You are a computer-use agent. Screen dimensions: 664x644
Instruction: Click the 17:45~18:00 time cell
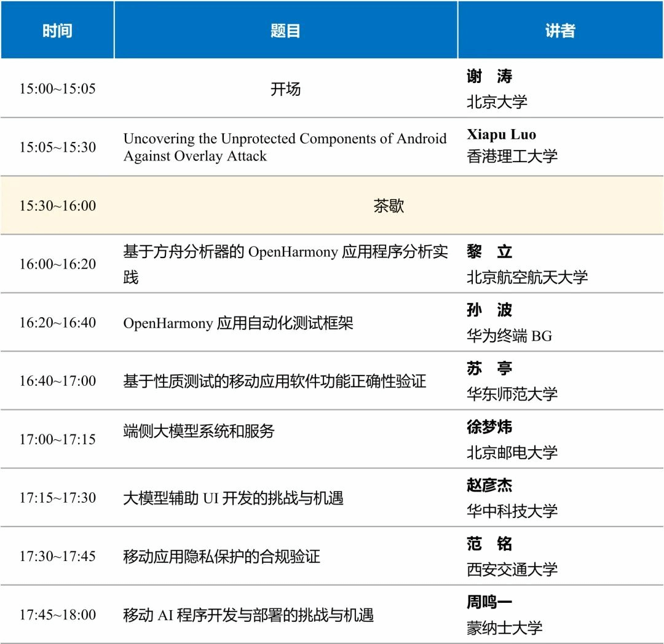point(57,615)
